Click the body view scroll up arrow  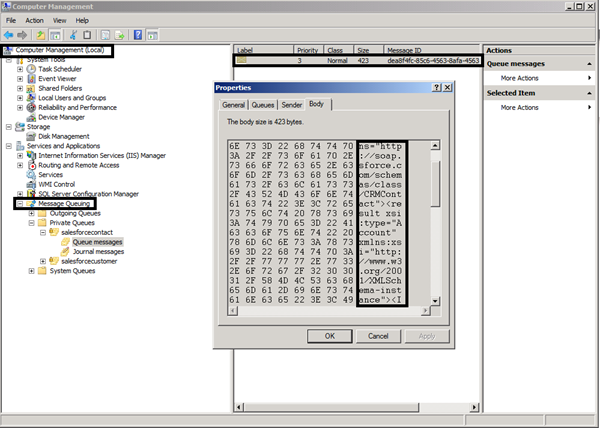(435, 145)
